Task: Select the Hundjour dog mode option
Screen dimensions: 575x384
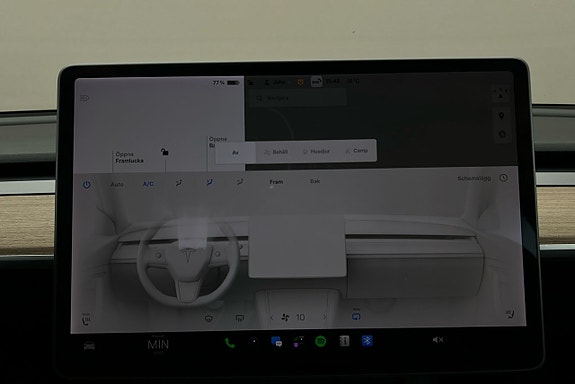Action: point(316,151)
